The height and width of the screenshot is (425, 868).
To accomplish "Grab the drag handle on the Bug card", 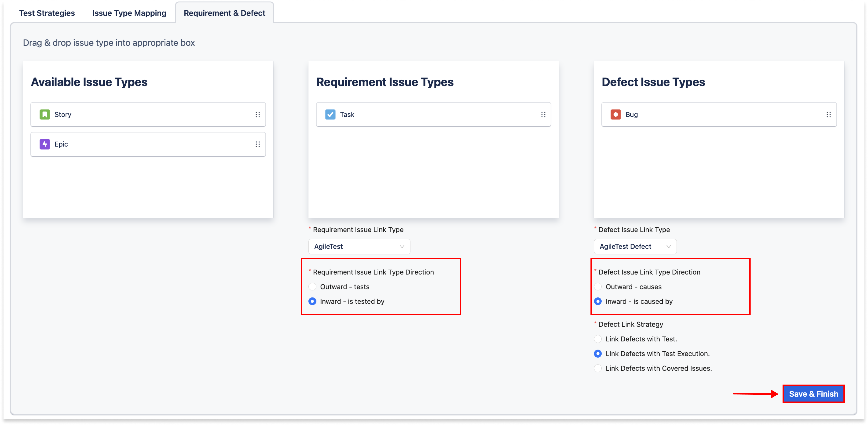I will click(828, 114).
